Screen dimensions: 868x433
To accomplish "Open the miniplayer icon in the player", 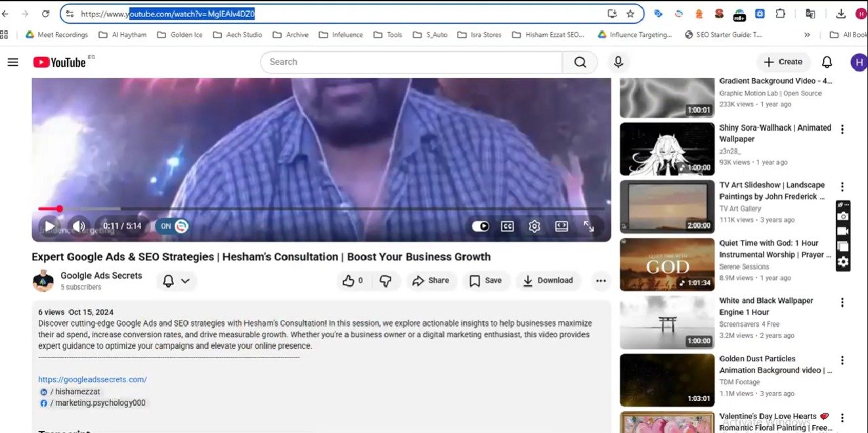I will (x=561, y=226).
